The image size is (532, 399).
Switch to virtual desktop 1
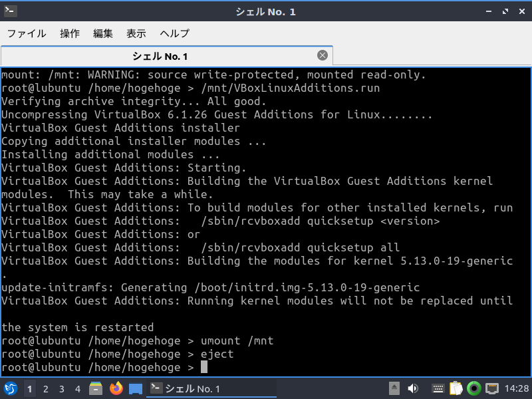(30, 389)
